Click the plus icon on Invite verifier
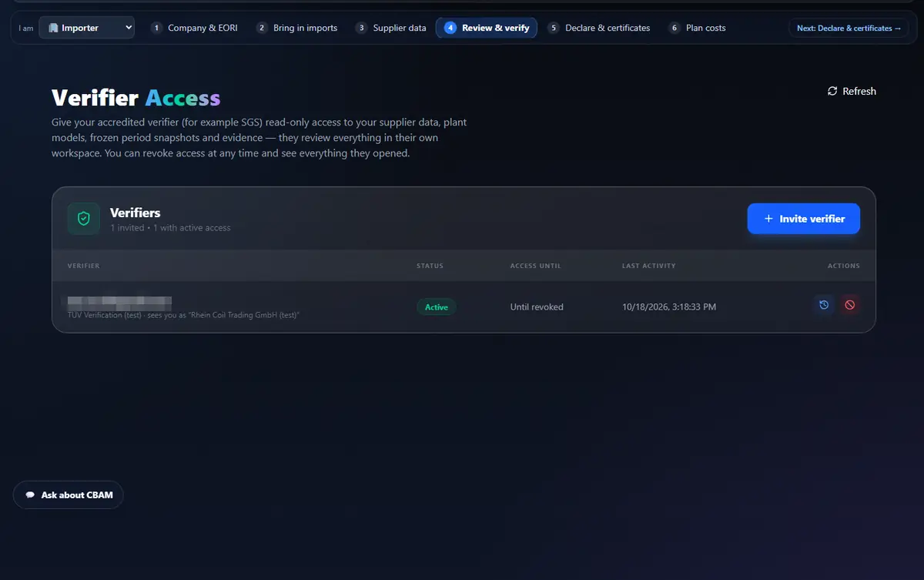 pyautogui.click(x=768, y=219)
